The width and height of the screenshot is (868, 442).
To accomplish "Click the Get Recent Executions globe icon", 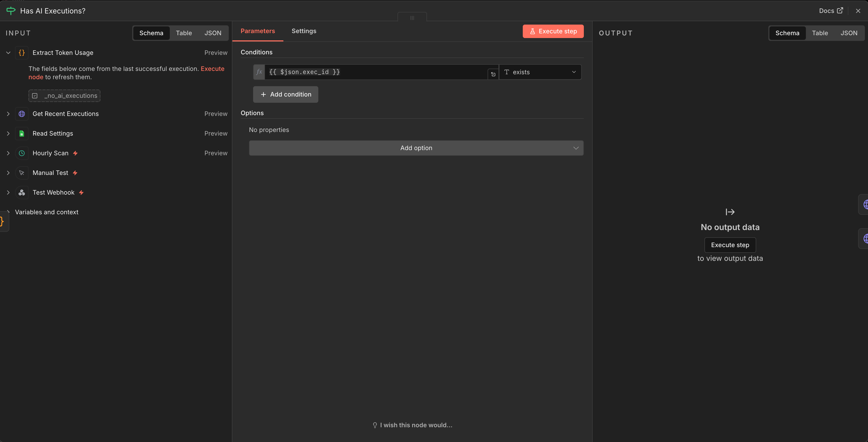I will click(21, 114).
